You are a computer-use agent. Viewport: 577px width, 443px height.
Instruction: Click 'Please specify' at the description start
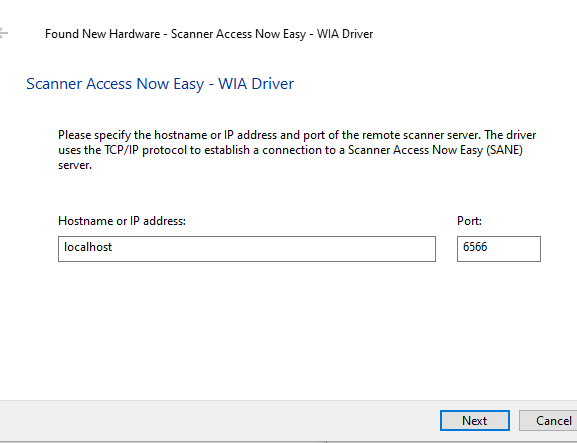95,135
